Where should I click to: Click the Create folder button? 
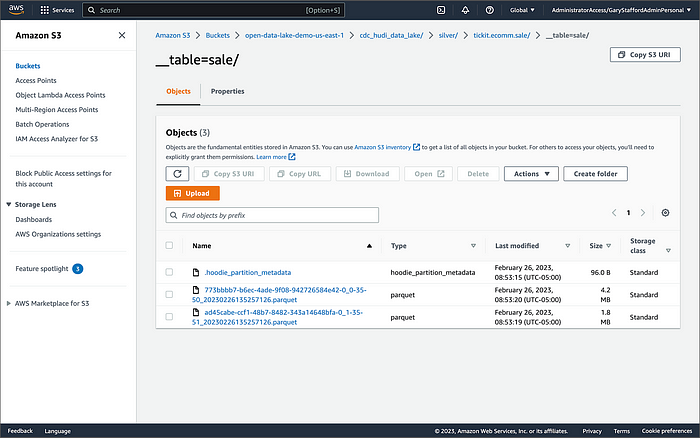coord(595,174)
